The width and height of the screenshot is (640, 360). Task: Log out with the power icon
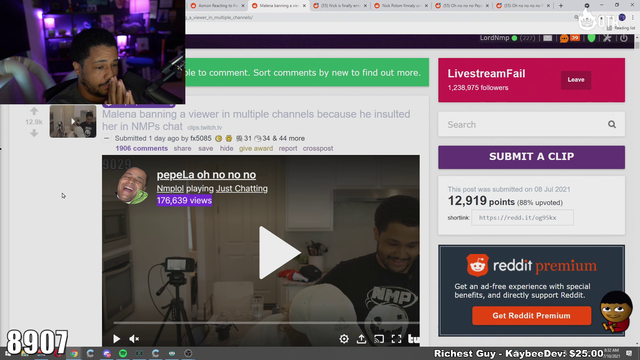pyautogui.click(x=623, y=38)
